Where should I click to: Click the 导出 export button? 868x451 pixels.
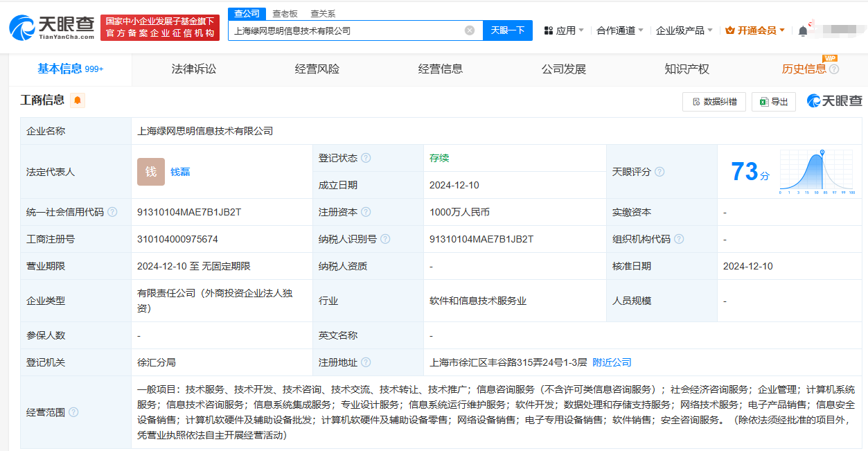point(774,102)
